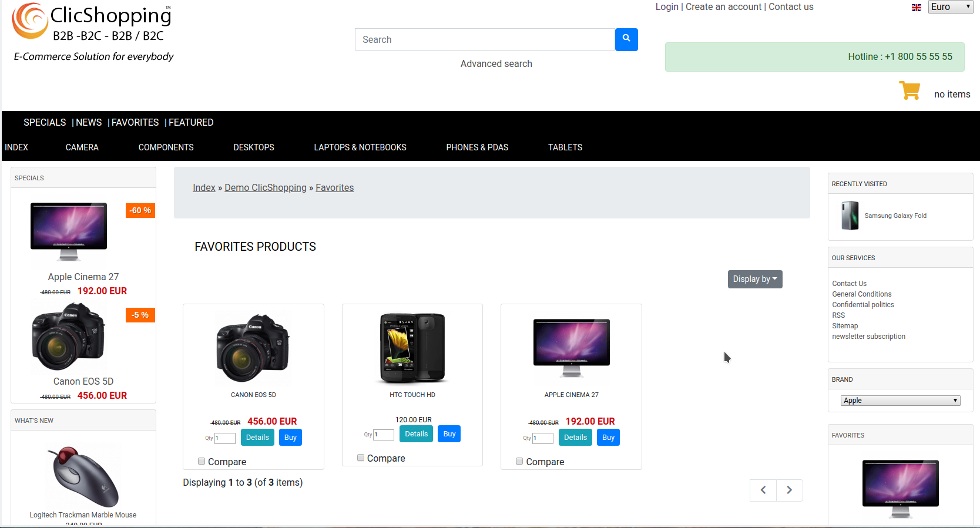This screenshot has width=980, height=528.
Task: Click Buy for Apple Cinema 27
Action: click(x=608, y=438)
